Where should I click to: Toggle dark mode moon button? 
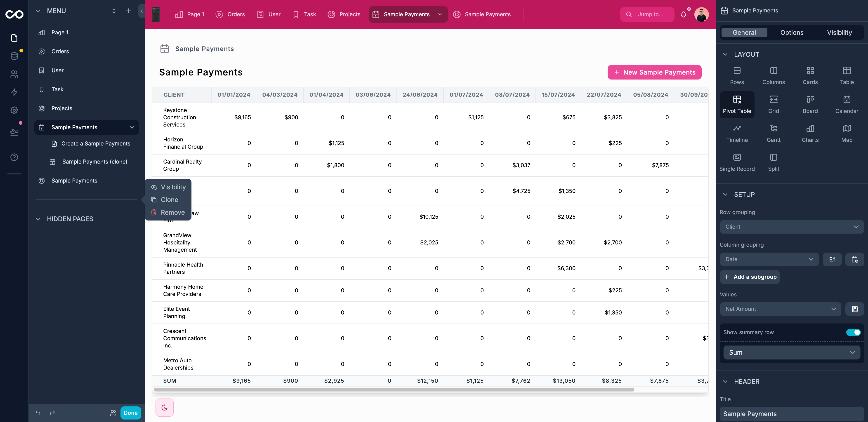tap(164, 408)
